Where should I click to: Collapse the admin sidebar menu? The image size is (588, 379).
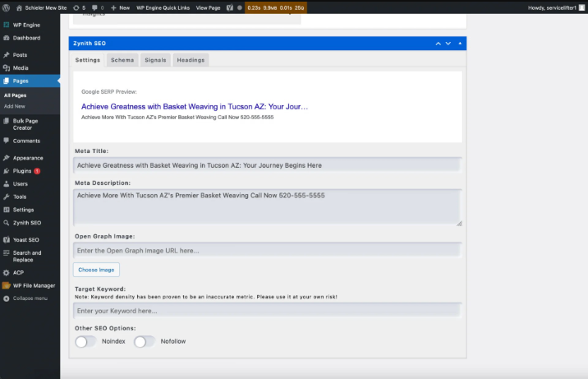30,298
